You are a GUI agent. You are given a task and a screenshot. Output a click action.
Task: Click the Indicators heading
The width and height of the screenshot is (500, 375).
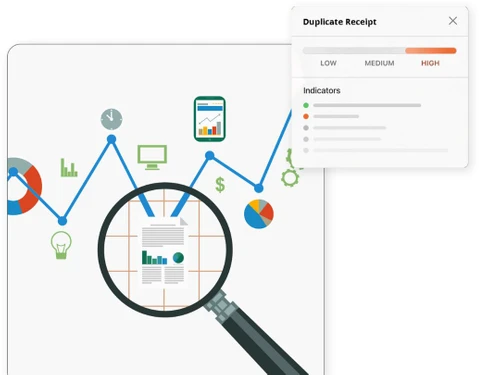322,90
